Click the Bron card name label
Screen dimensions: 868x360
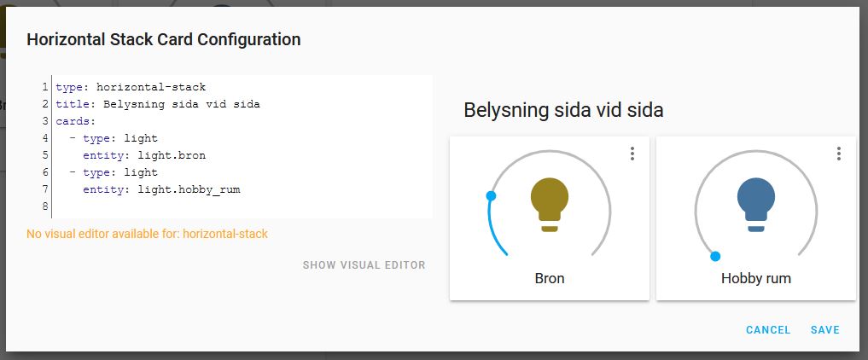pos(549,278)
